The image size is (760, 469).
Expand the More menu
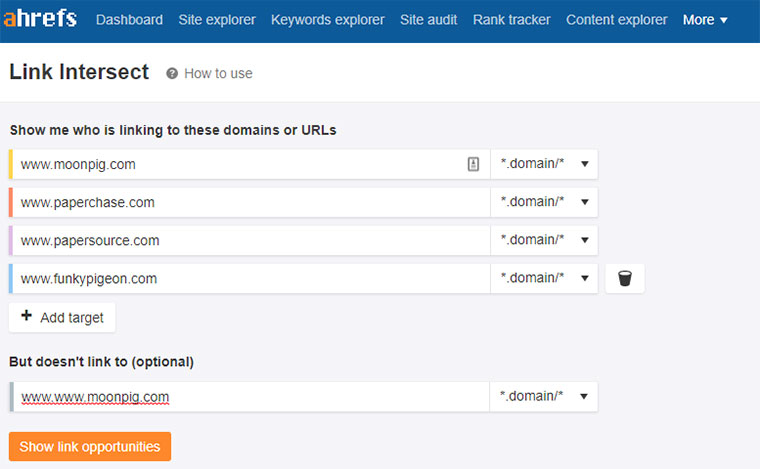tap(705, 20)
